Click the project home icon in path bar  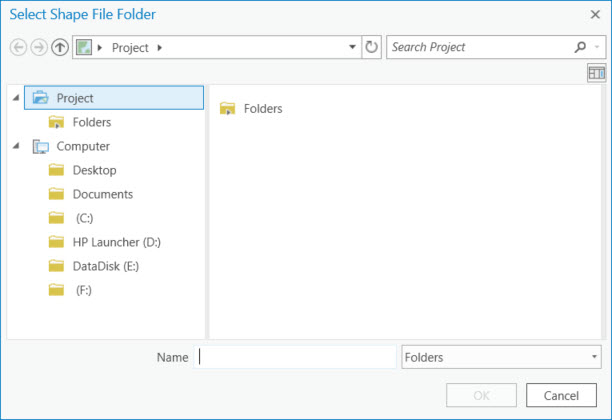coord(84,48)
